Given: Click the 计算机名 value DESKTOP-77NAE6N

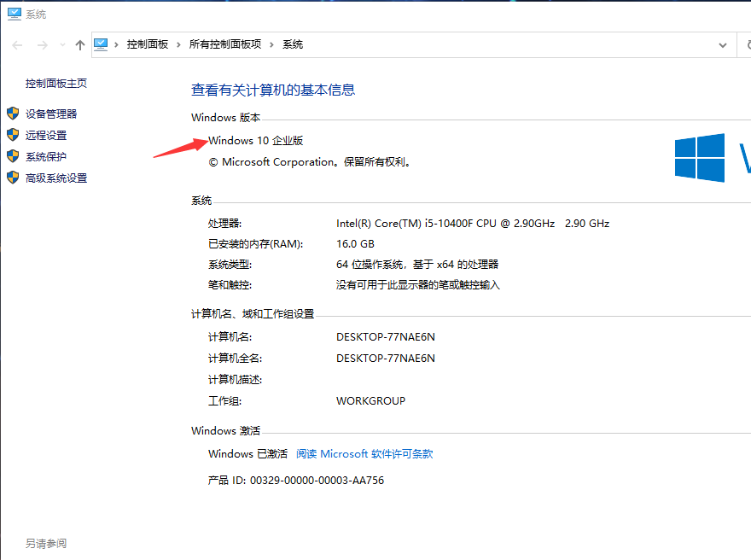Looking at the screenshot, I should click(386, 336).
